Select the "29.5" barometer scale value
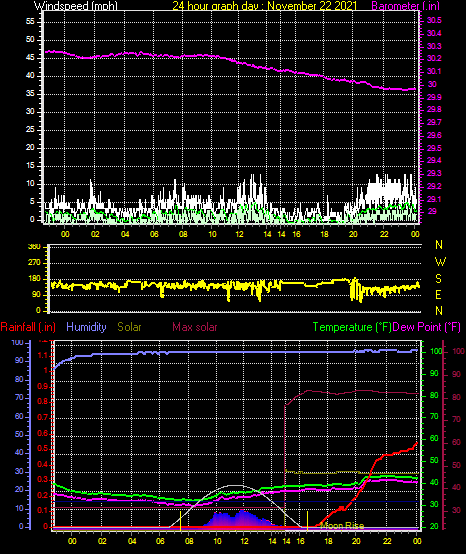 coord(434,148)
